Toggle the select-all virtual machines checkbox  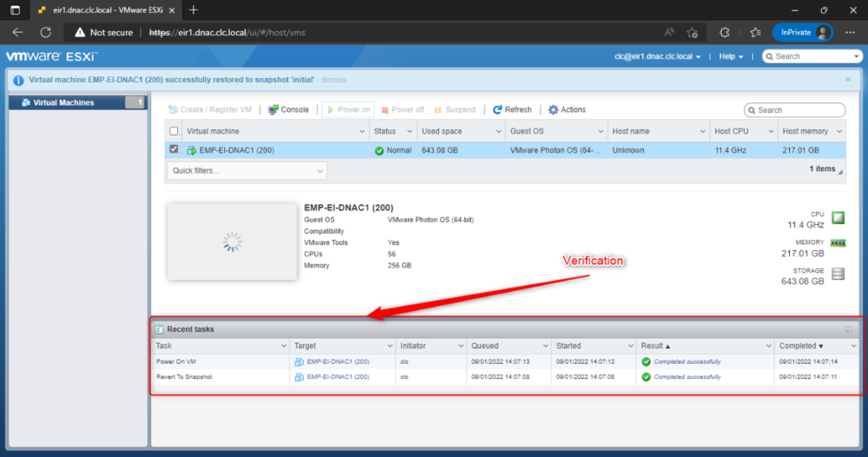[x=174, y=131]
